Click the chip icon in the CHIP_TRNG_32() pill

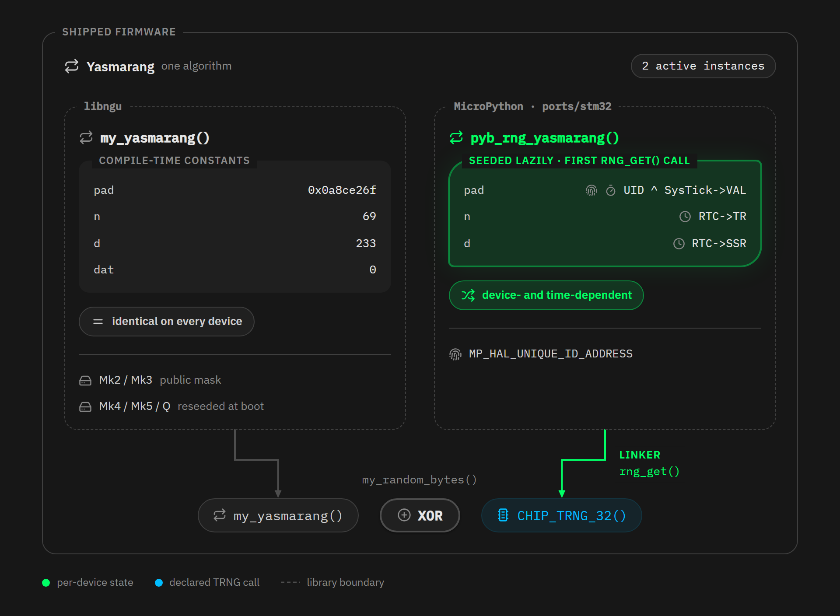tap(503, 515)
